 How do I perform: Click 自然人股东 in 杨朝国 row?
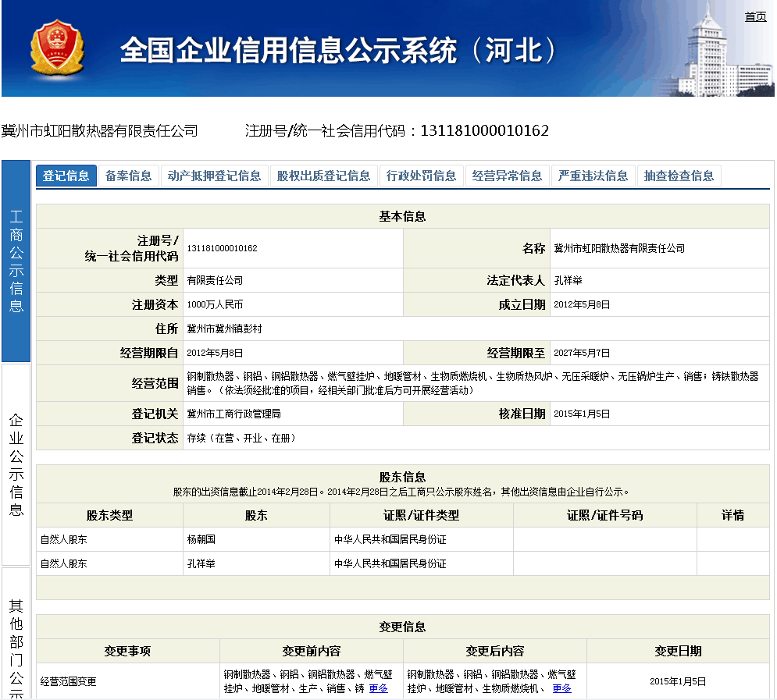[x=64, y=539]
